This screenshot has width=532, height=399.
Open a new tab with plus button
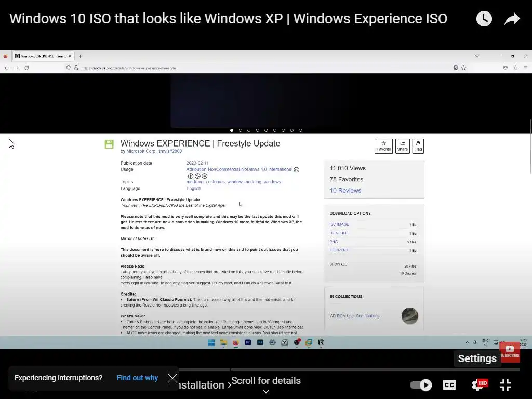(81, 56)
